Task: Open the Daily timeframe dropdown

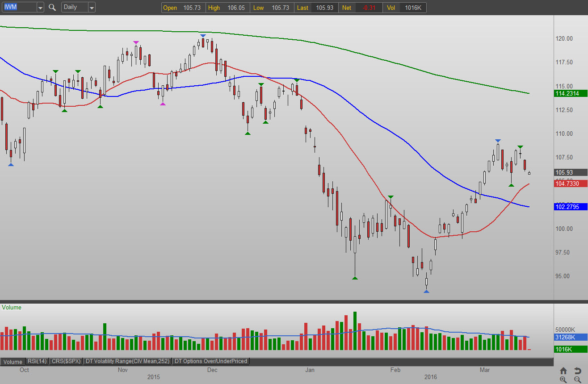Action: tap(92, 8)
